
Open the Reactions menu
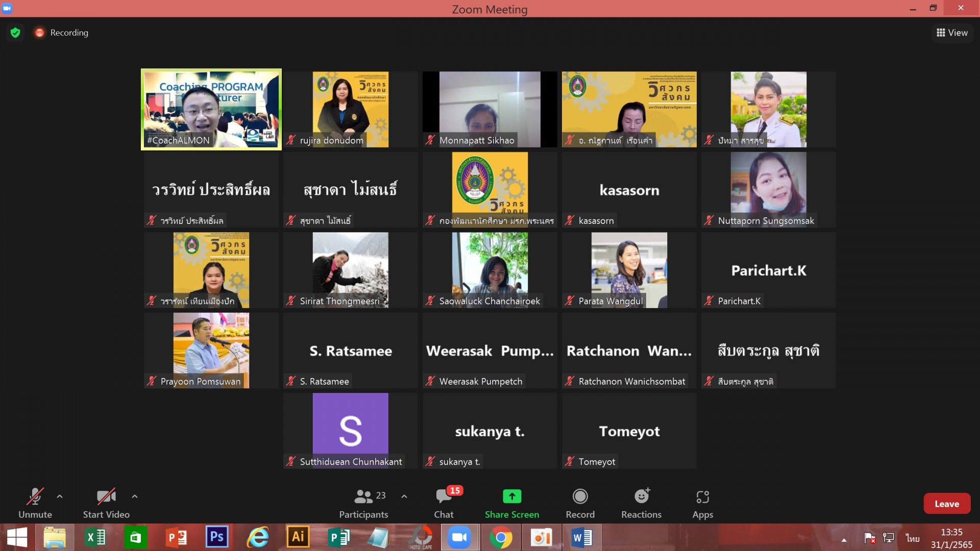pos(642,503)
